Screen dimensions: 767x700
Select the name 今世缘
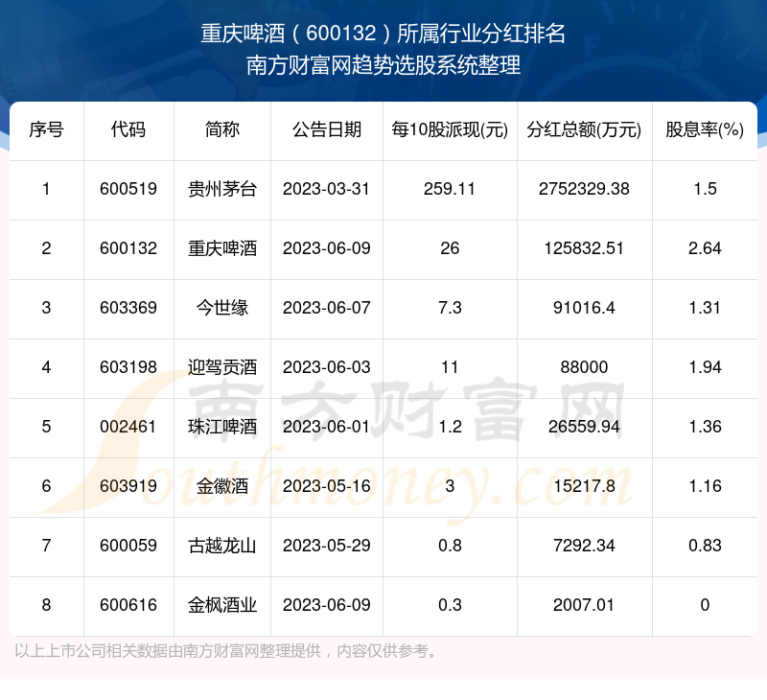(x=222, y=308)
